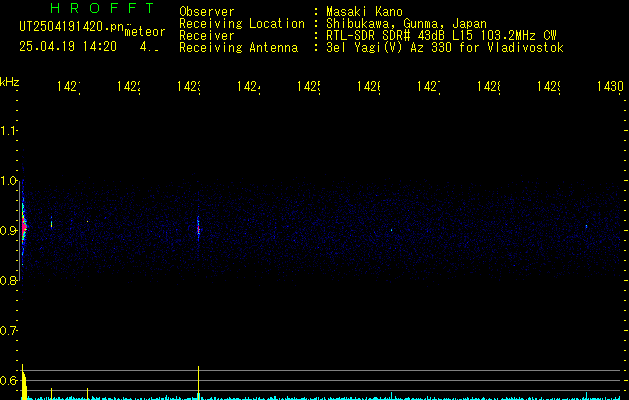Click the word meteor

(x=145, y=32)
